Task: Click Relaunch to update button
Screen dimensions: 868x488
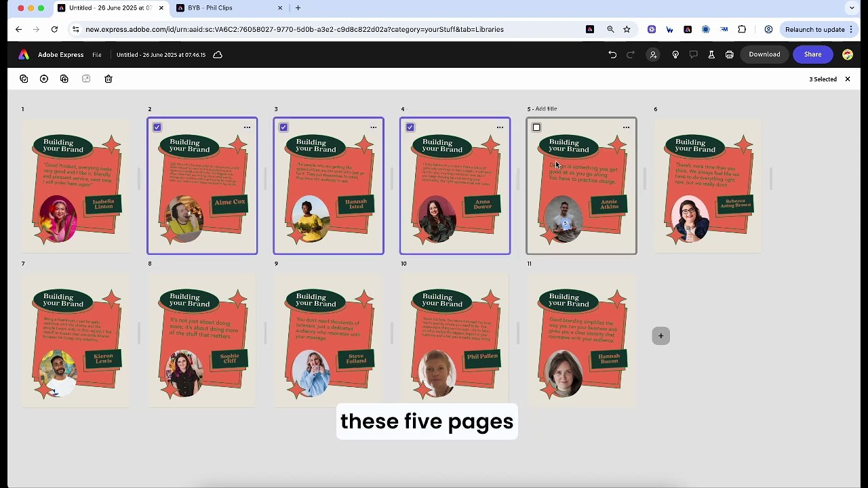Action: (814, 29)
